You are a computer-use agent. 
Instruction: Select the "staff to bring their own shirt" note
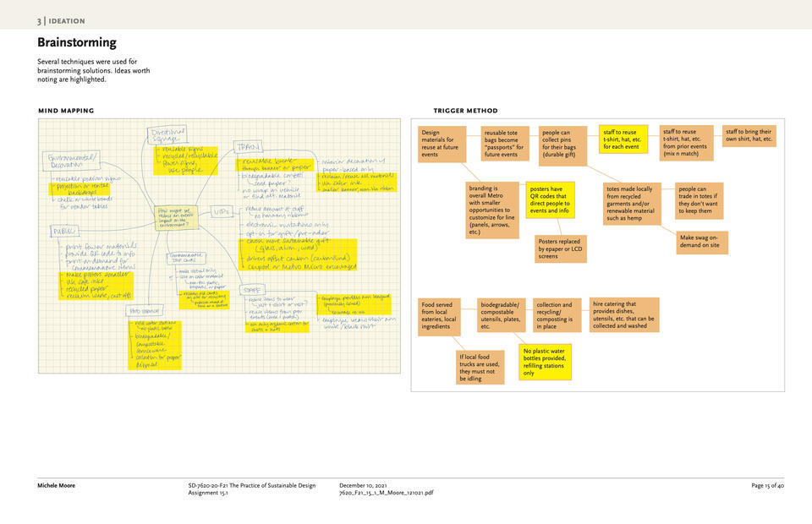click(749, 135)
